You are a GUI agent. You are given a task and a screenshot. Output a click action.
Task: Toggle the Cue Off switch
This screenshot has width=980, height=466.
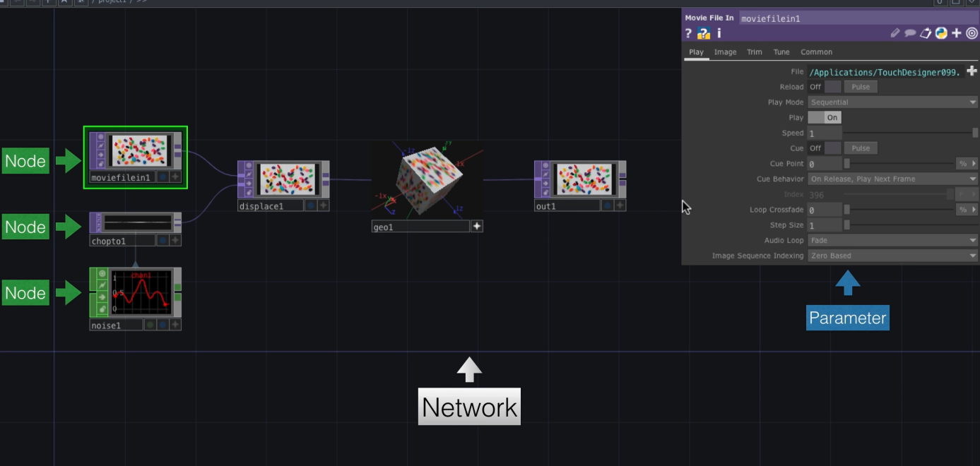pos(825,148)
